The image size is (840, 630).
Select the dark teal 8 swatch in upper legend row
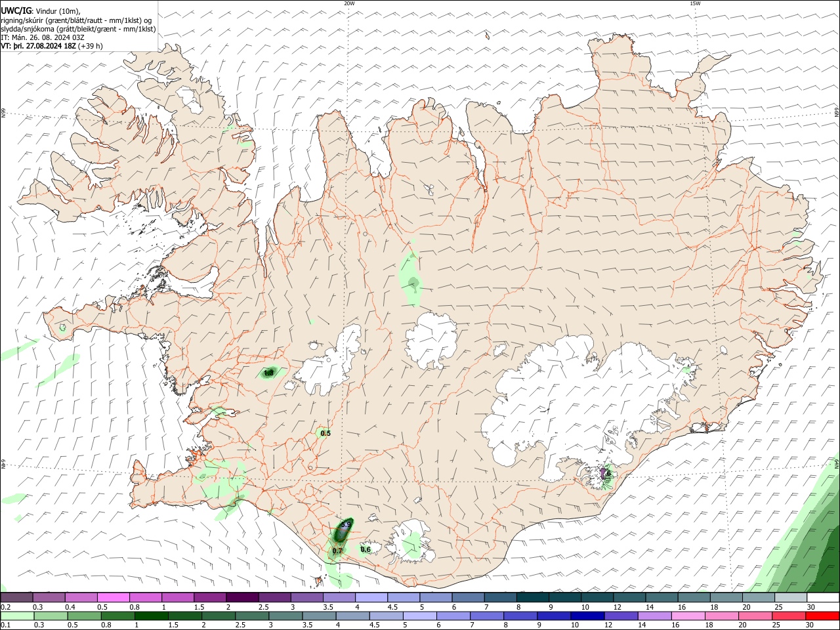(532, 597)
